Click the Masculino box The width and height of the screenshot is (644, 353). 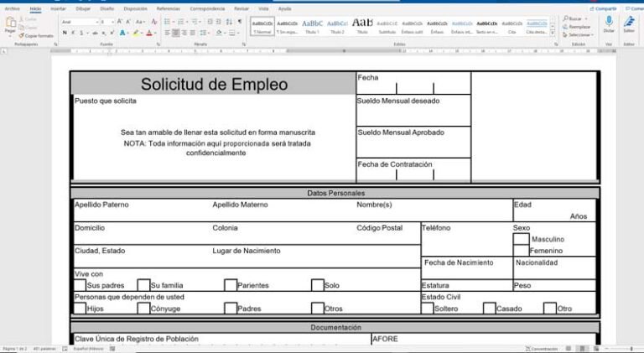[522, 239]
